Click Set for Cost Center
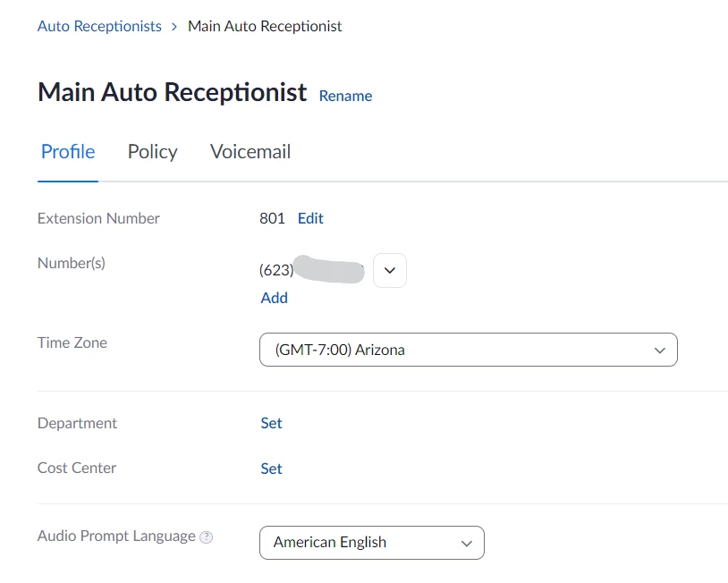Screen dimensions: 728x583 coord(271,469)
